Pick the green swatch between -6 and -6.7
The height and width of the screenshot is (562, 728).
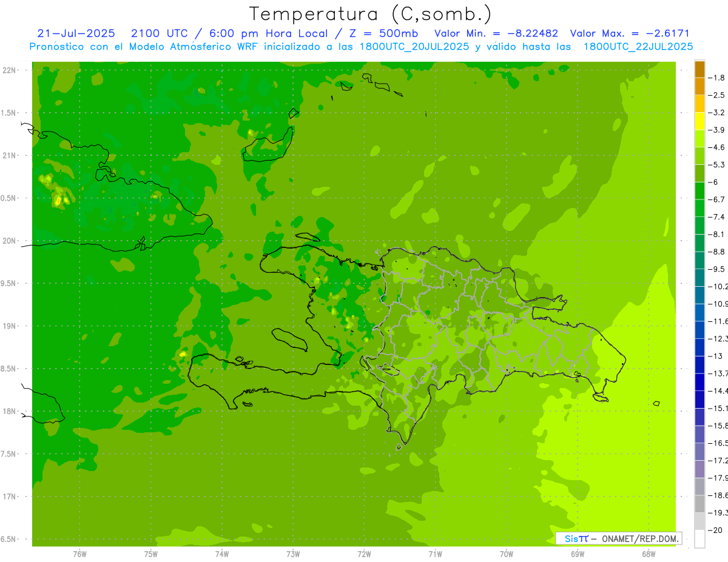[x=699, y=191]
